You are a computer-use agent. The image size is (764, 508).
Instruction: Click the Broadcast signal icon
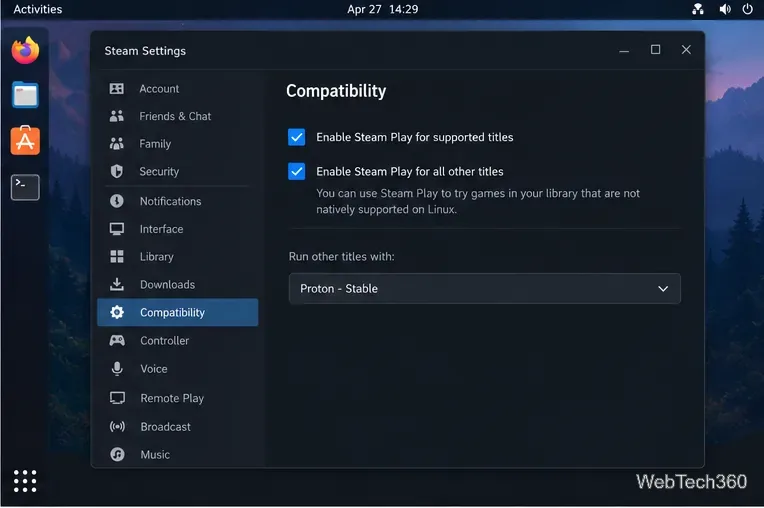tap(117, 427)
